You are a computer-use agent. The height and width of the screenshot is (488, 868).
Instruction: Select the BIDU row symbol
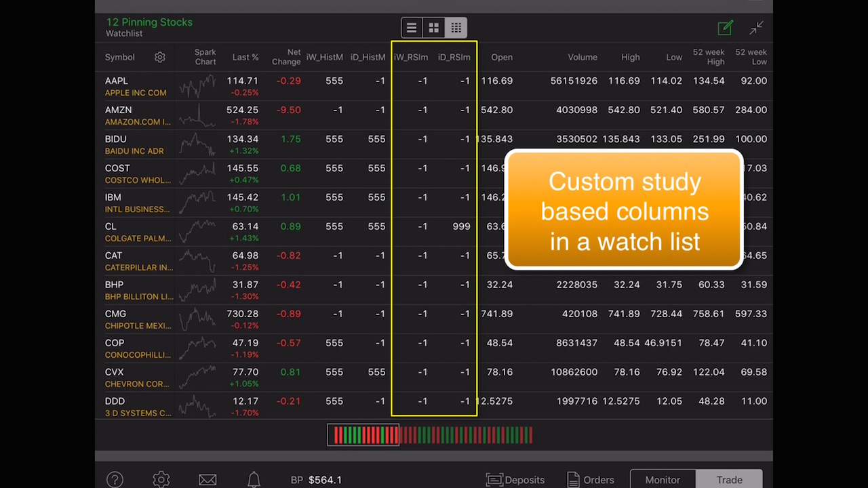click(x=116, y=139)
